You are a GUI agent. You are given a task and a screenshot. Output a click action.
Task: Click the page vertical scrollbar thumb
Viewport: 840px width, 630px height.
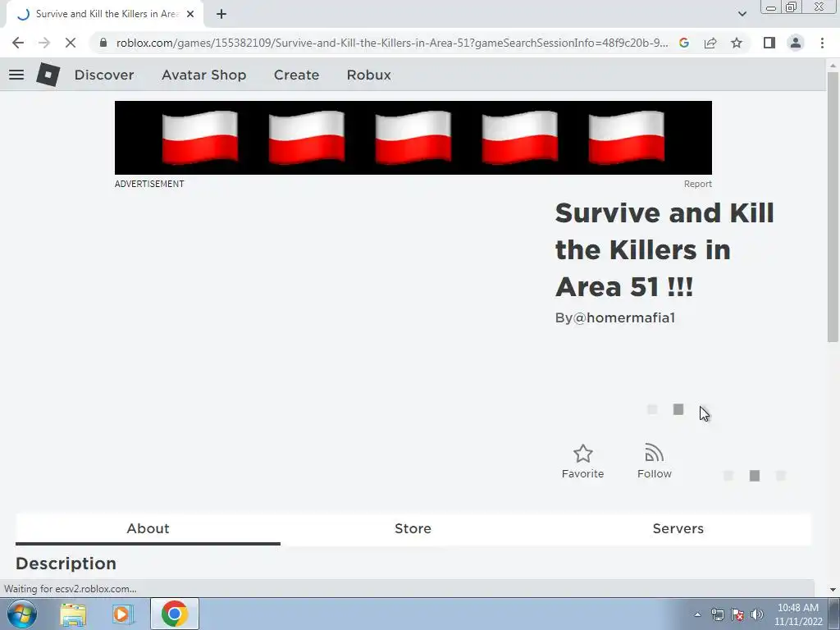pyautogui.click(x=833, y=206)
